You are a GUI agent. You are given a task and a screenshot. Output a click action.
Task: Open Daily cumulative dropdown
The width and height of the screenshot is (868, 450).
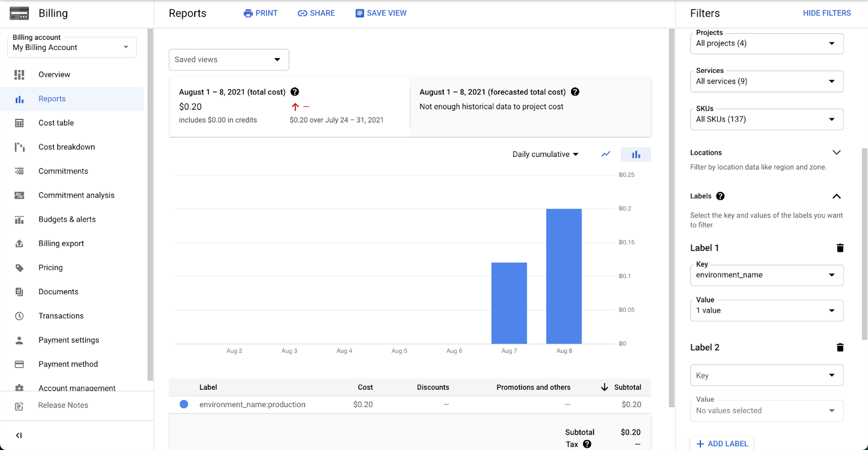pos(545,155)
